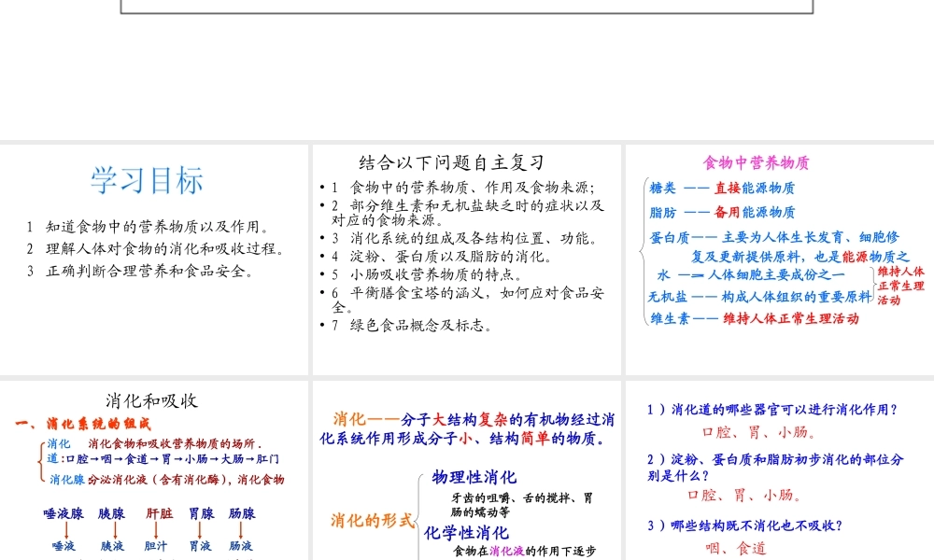934x560 pixels.
Task: Click the text '牙齿的咀嚼、舌的搅拌、胃肠的蠕动等'
Action: [522, 505]
